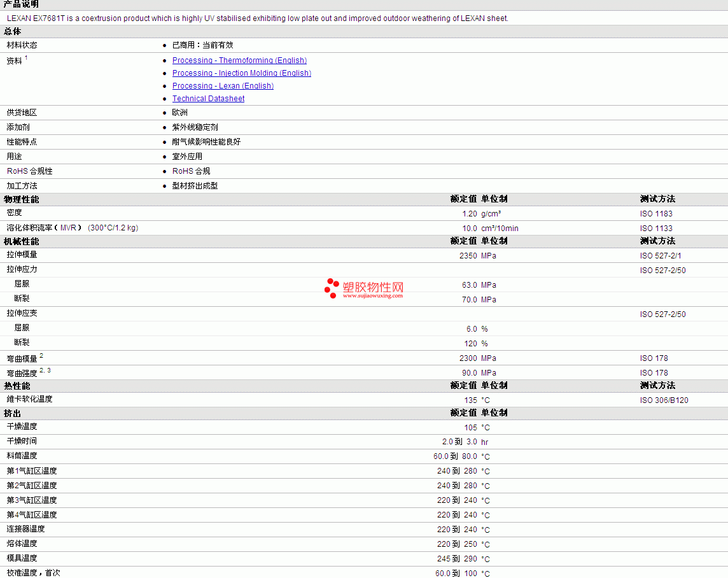Select the value RoHS 合规
Image resolution: width=728 pixels, height=578 pixels.
coord(192,171)
